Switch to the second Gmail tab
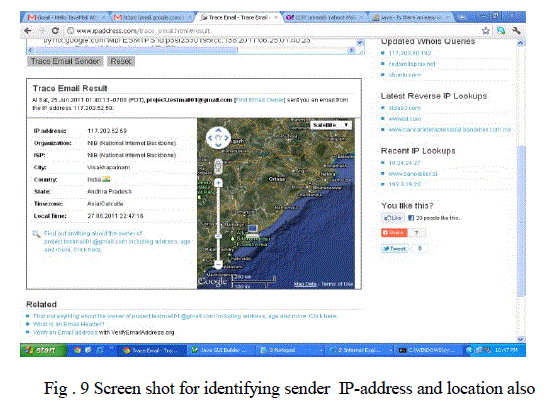Viewport: 546px width, 404px height. pyautogui.click(x=152, y=17)
